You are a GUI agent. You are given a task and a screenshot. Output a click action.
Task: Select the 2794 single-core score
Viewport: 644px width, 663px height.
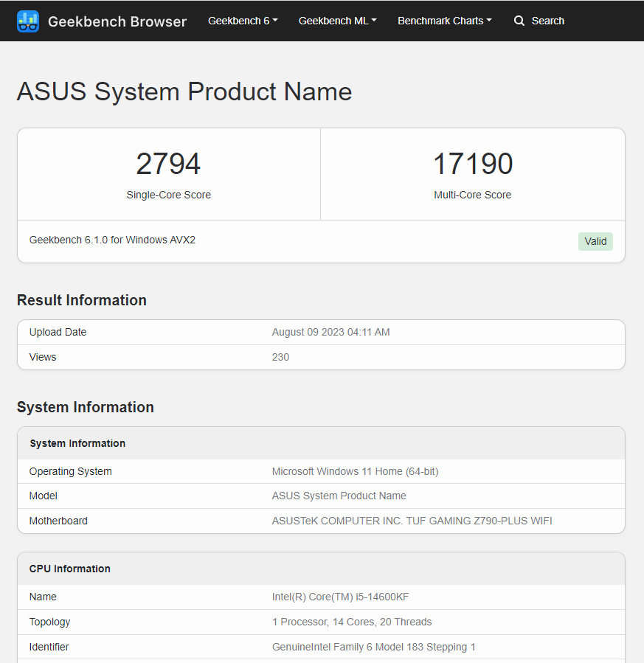coord(168,164)
